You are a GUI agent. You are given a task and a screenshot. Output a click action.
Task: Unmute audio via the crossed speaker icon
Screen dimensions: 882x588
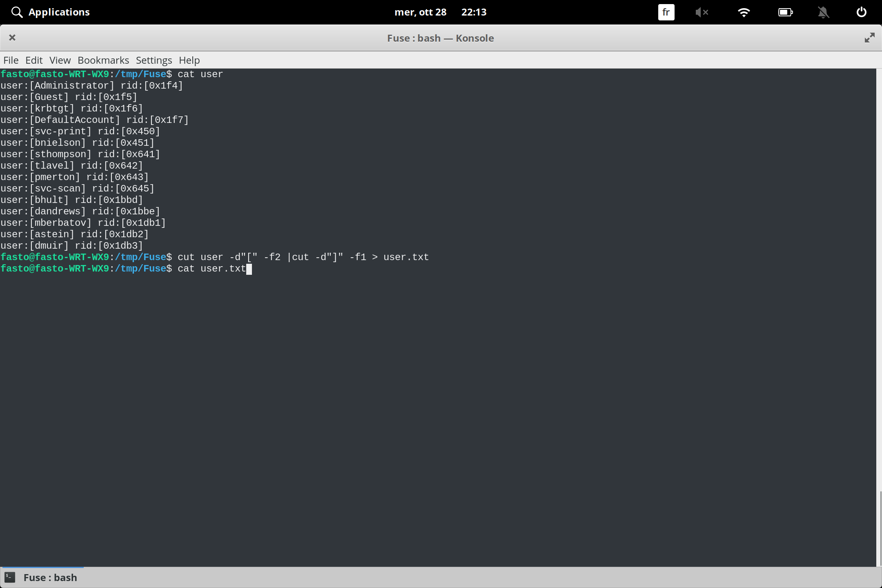pos(702,12)
